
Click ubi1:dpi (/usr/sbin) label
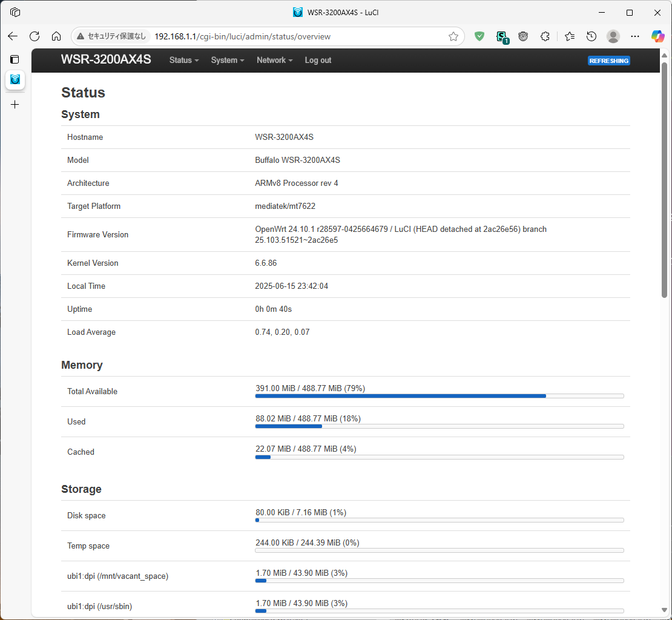[x=99, y=606]
